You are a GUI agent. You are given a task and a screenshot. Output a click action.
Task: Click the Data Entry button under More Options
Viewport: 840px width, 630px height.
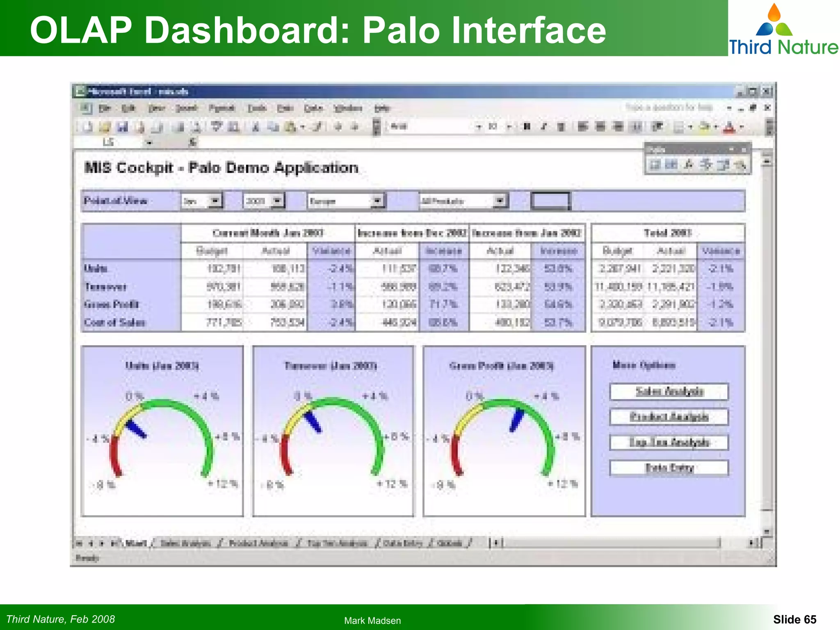click(669, 468)
